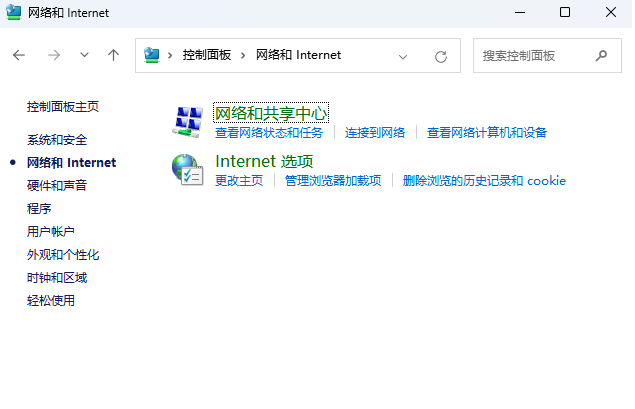Select 硬件和声音 in the sidebar

57,186
